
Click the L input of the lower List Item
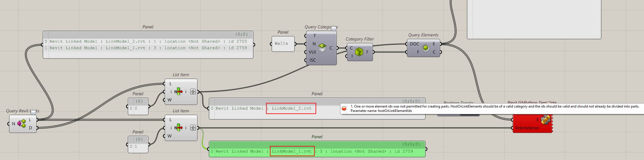(170, 120)
